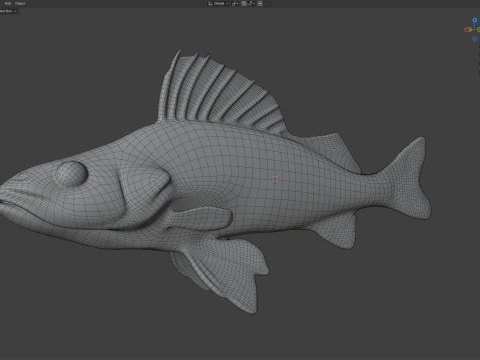Open the snap options dropdown

pos(251,3)
